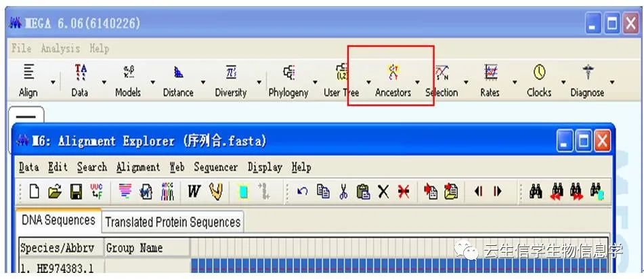Expand the Data dropdown arrow
Viewport: 644px width, 279px height.
coord(104,82)
